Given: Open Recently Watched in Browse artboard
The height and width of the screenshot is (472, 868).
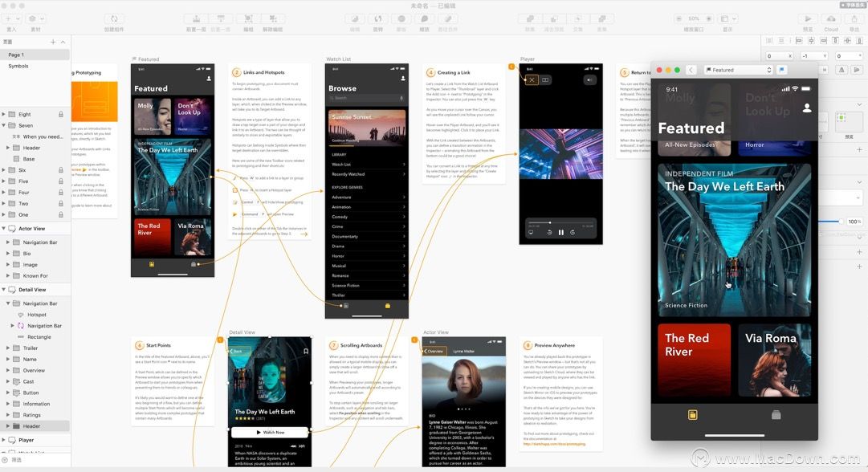Looking at the screenshot, I should (367, 174).
